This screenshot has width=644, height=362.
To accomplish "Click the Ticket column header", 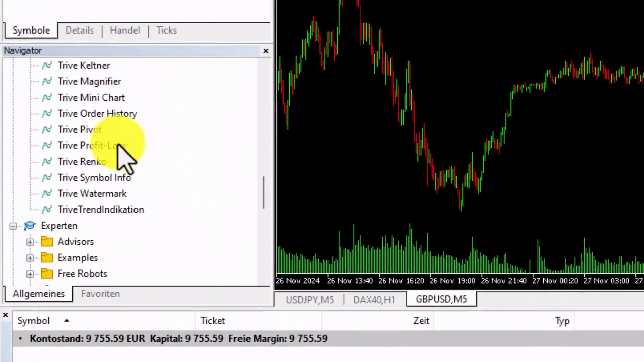I will pos(258,321).
